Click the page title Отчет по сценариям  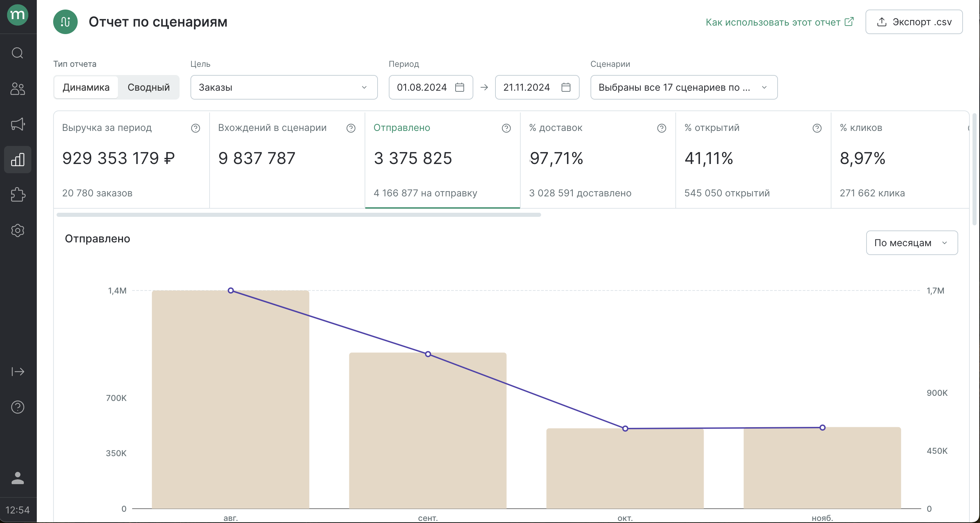[158, 22]
